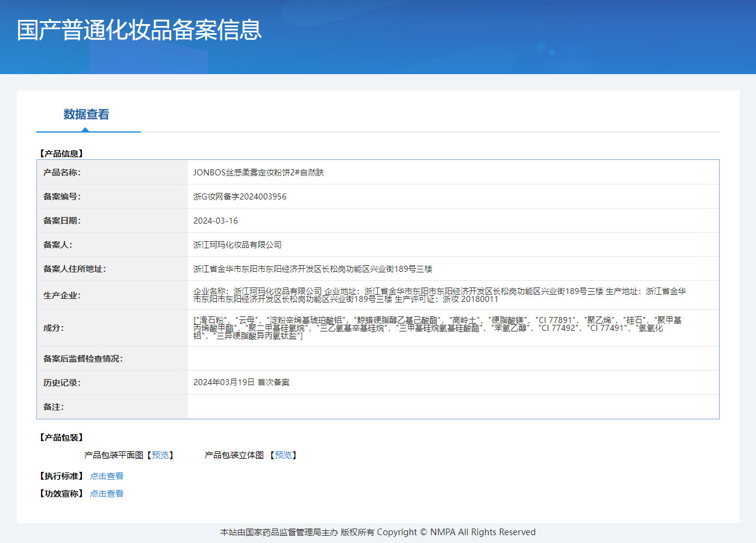Open 执行标准 点击查看 link
The height and width of the screenshot is (543, 756).
(x=107, y=476)
